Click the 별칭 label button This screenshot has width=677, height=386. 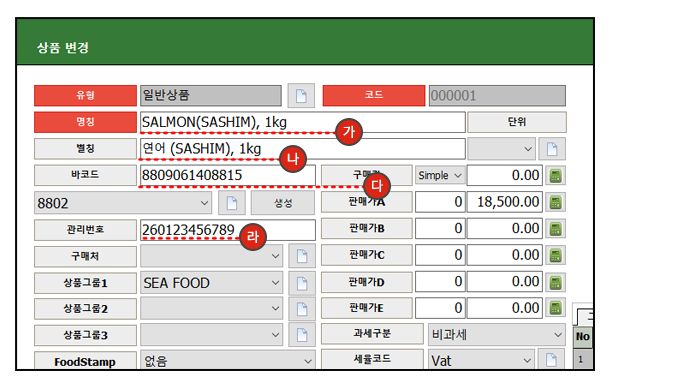coord(85,149)
